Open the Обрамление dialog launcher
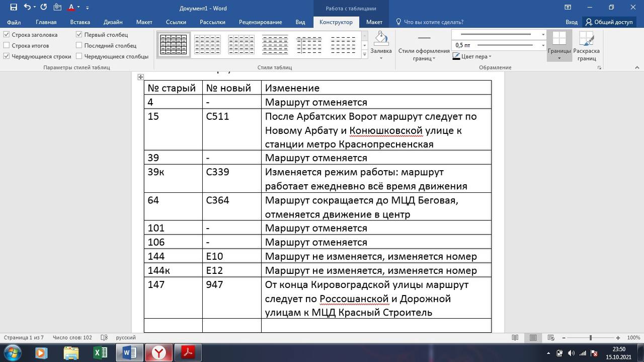 (599, 67)
